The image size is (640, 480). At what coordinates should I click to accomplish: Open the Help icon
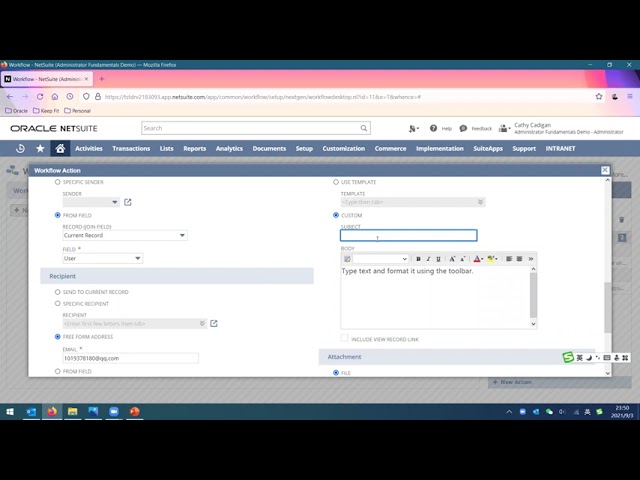point(433,128)
